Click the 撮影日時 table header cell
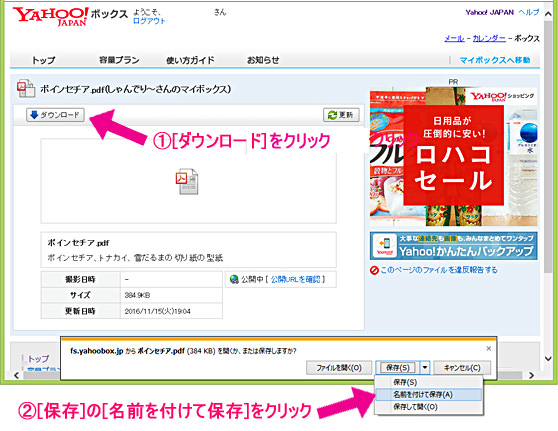The height and width of the screenshot is (431, 558). [x=81, y=279]
